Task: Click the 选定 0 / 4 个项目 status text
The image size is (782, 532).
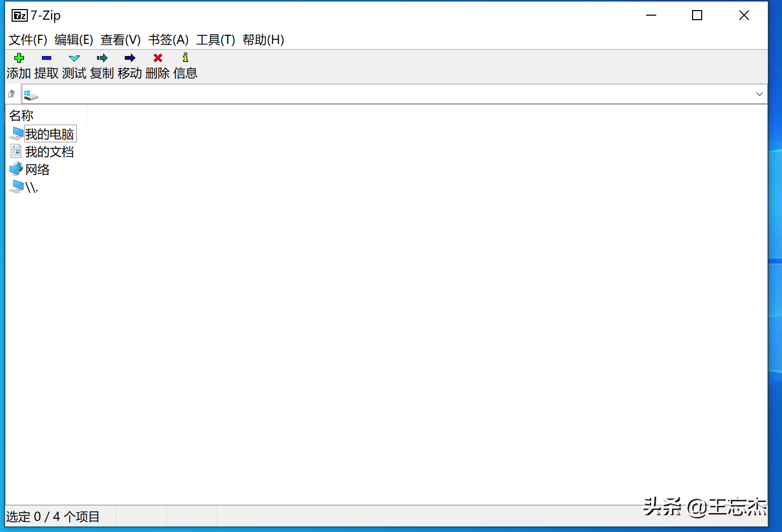Action: [53, 516]
